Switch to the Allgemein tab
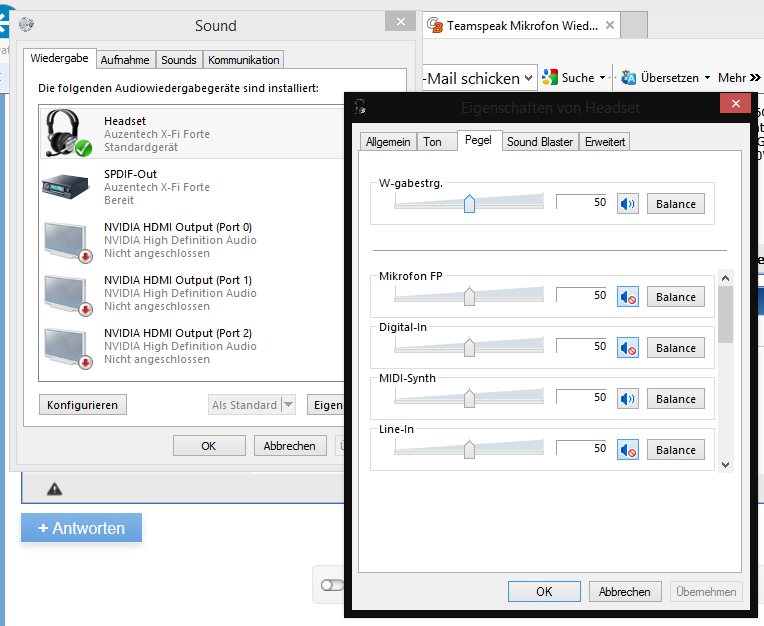Screen dimensions: 764x626 [388, 142]
